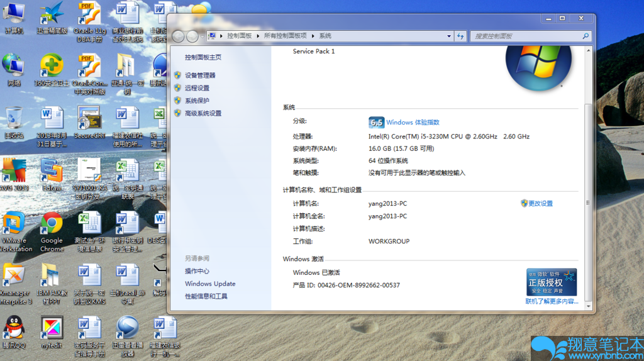Viewport: 644px width, 361px height.
Task: Click the search magnifier icon
Action: 586,36
